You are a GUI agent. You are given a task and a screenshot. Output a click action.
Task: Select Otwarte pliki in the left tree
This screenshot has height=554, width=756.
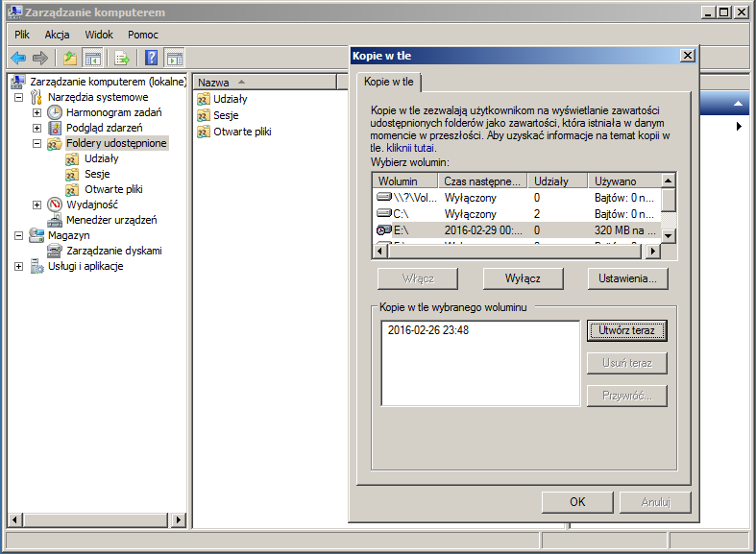point(113,189)
